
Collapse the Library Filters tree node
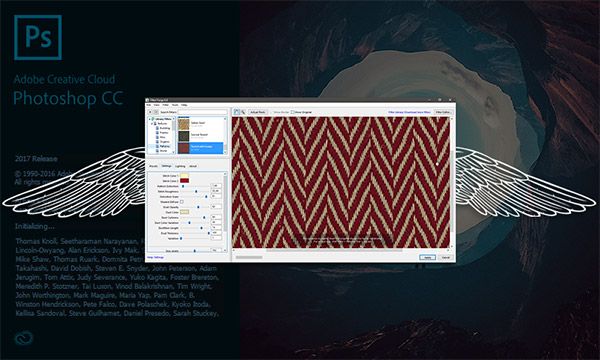[149, 119]
